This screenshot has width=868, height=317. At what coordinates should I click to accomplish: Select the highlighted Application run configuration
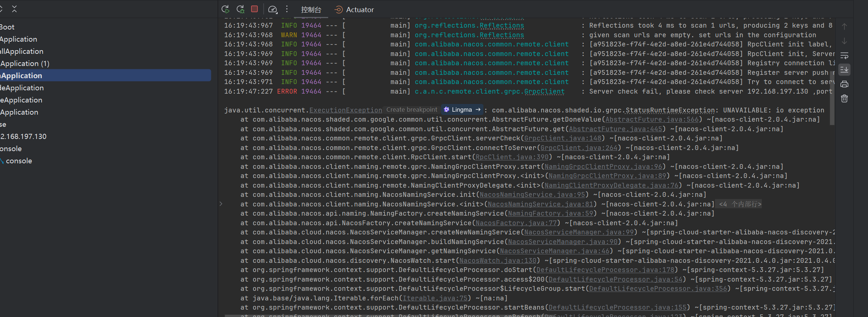(x=105, y=76)
